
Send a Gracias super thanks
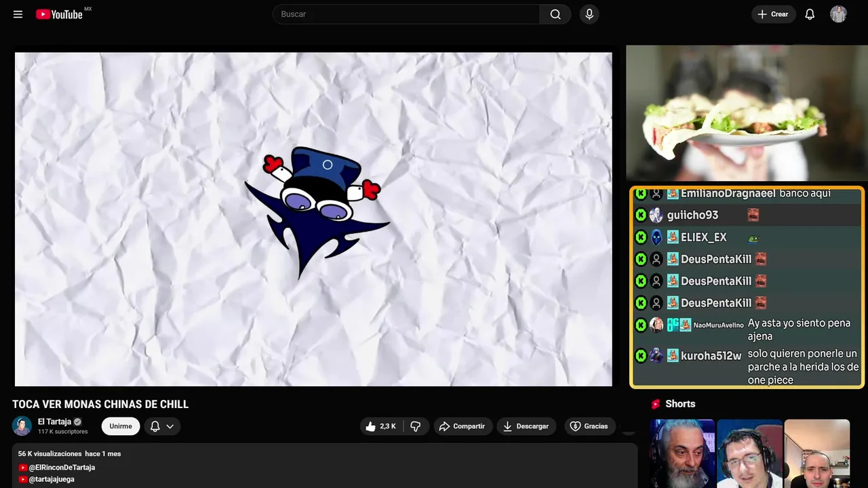tap(589, 426)
